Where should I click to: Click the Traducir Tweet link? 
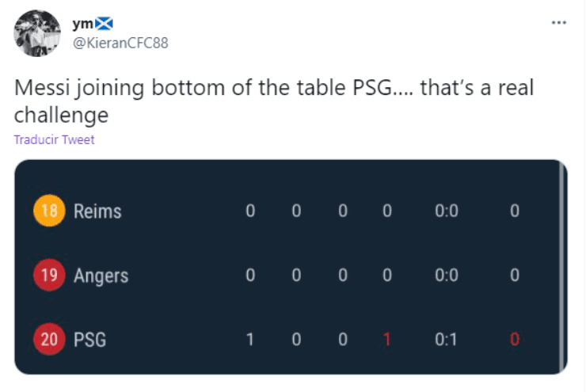click(55, 139)
